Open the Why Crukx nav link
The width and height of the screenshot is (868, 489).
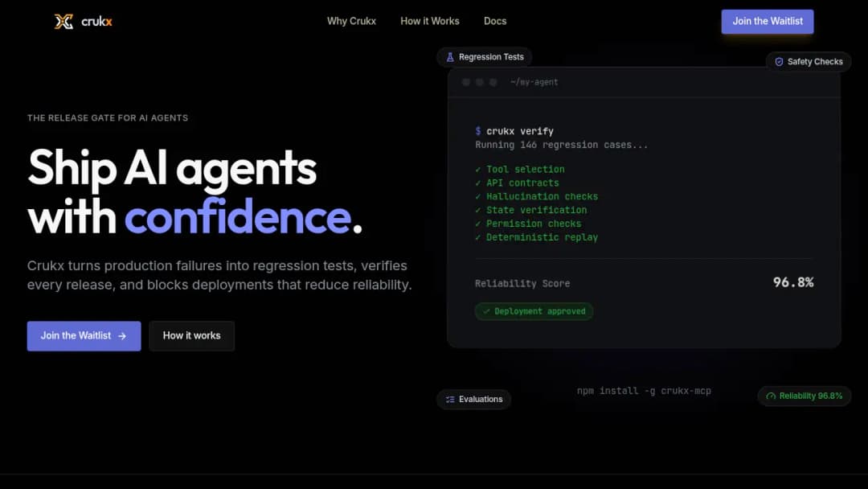[351, 21]
